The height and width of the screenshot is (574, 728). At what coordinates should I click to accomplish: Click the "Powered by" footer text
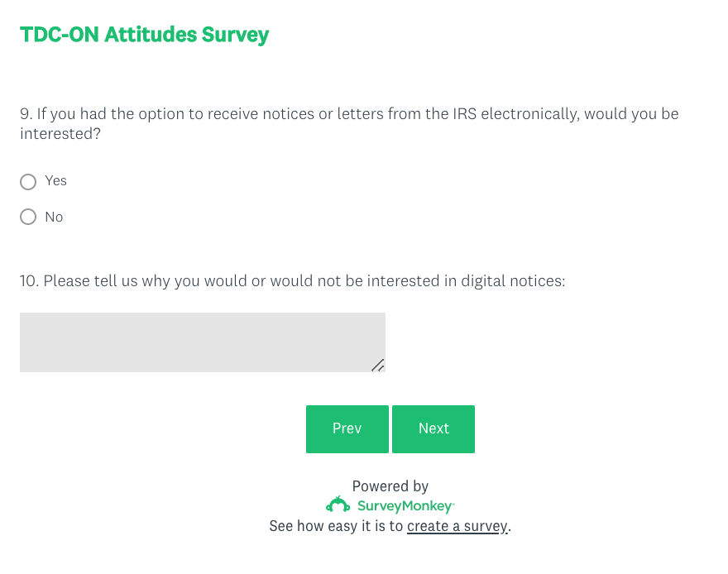coord(390,486)
